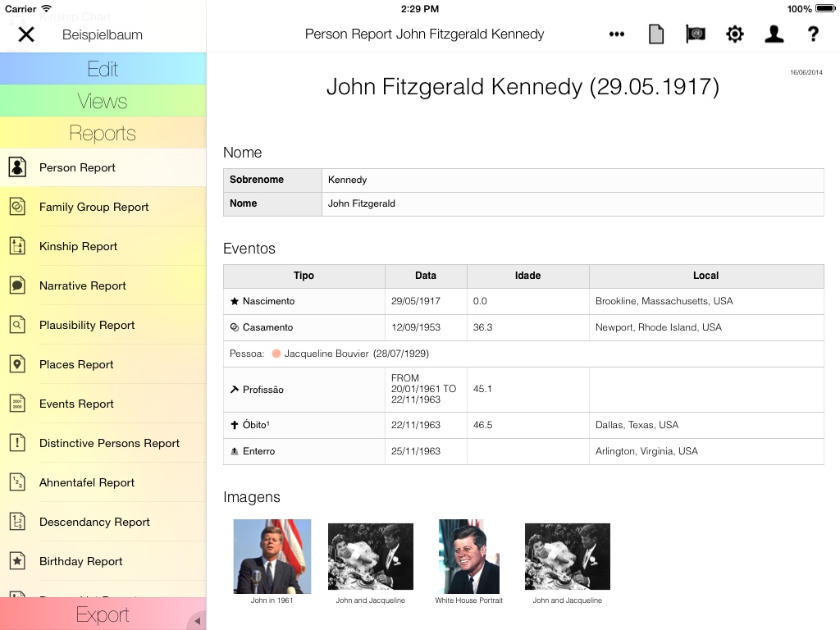Image resolution: width=840 pixels, height=630 pixels.
Task: Click the Ahnentafel Report icon
Action: pyautogui.click(x=17, y=482)
